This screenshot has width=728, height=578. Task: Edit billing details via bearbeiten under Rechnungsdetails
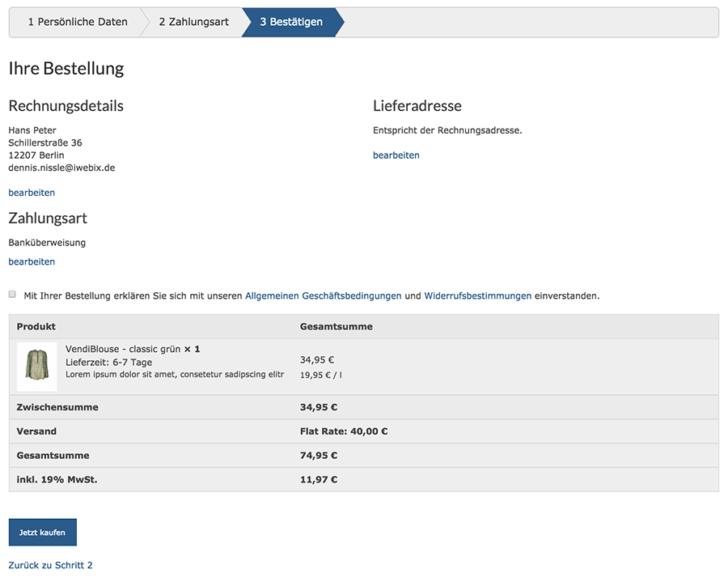coord(32,193)
